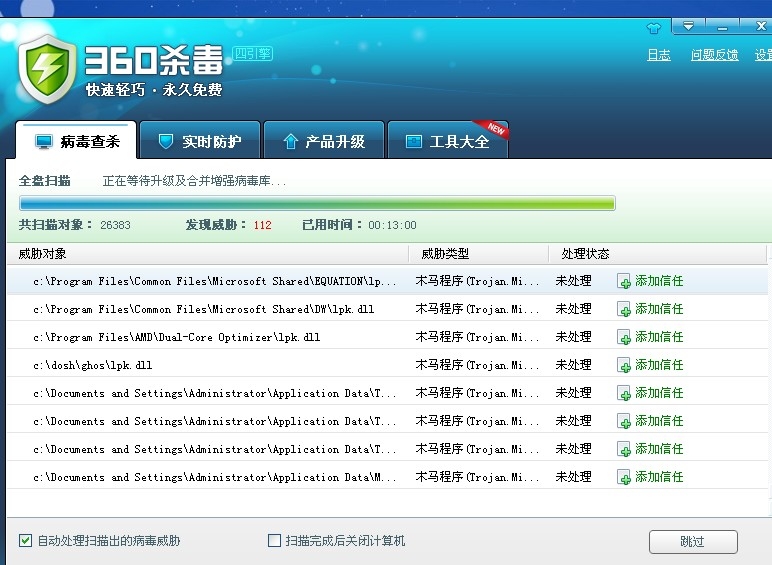Uncheck 自动处理扫描出的病毒威胁 checkbox
The width and height of the screenshot is (772, 565).
coord(26,541)
